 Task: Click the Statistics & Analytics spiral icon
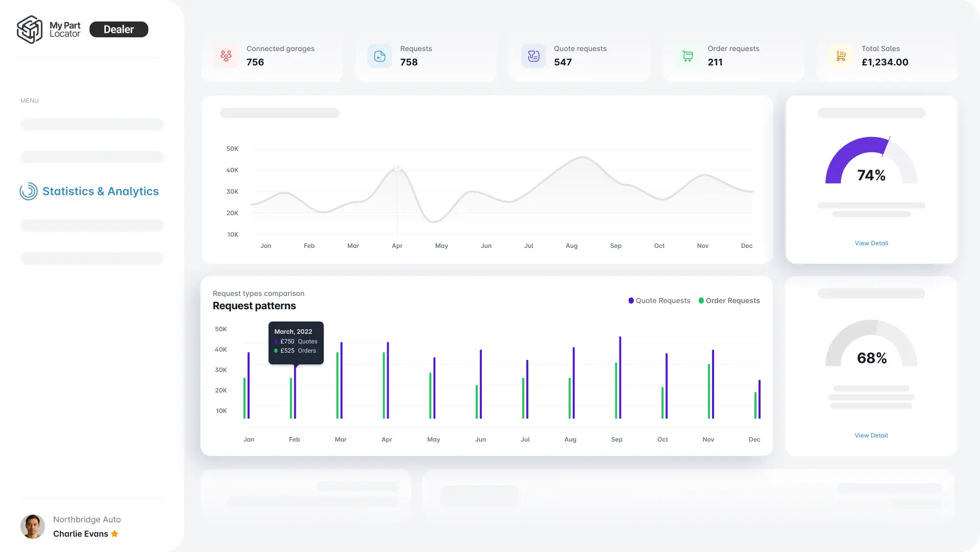pyautogui.click(x=29, y=191)
